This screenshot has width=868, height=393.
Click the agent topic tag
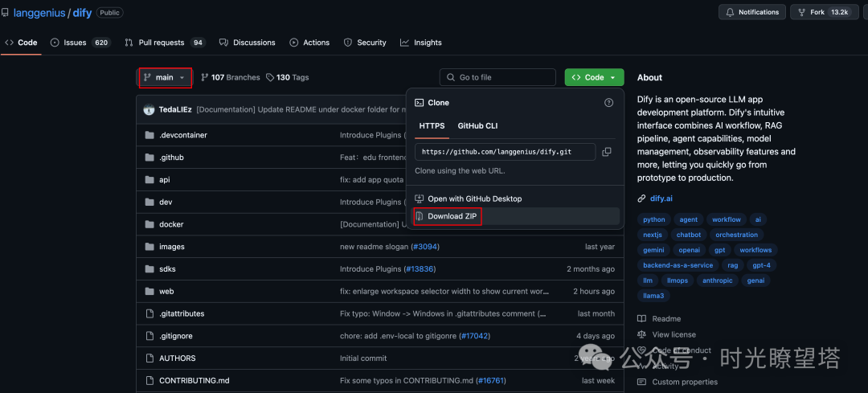point(689,219)
